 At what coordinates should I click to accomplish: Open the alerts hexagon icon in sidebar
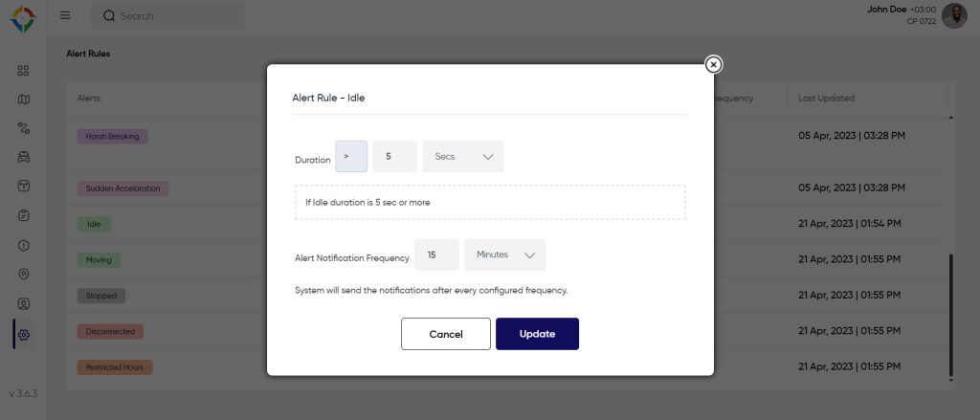24,245
